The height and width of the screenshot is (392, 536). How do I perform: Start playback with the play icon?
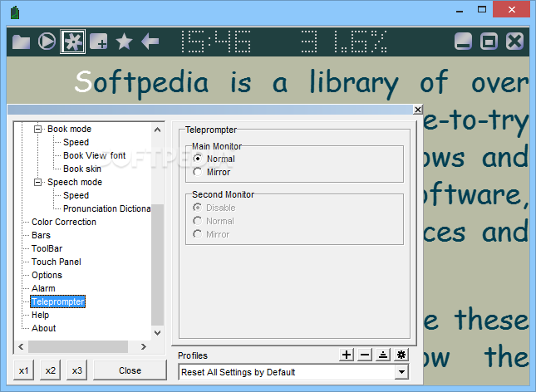coord(47,42)
